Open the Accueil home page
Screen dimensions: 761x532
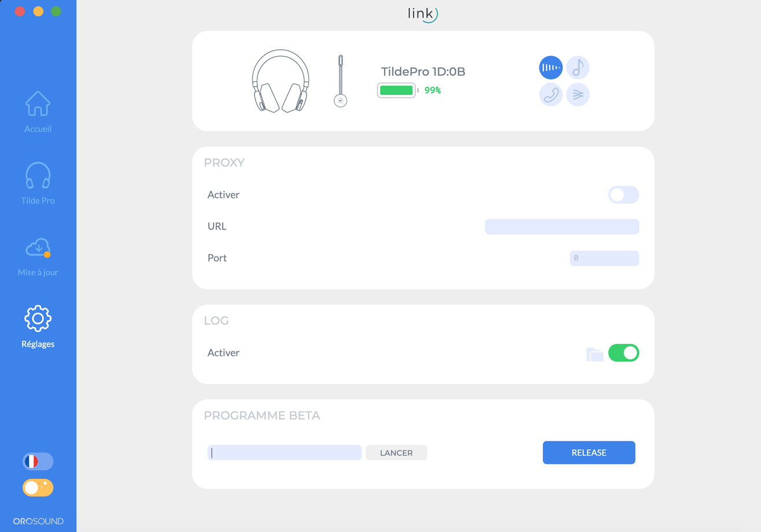(x=38, y=112)
